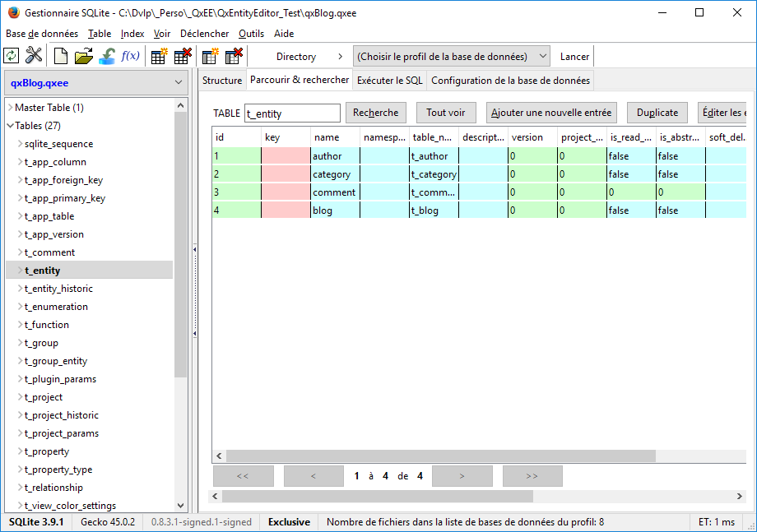Select t_project in the tables list

click(x=44, y=397)
